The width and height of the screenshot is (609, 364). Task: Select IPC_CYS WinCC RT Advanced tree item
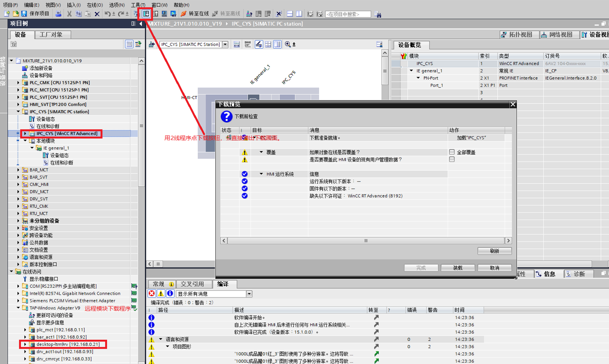(67, 133)
